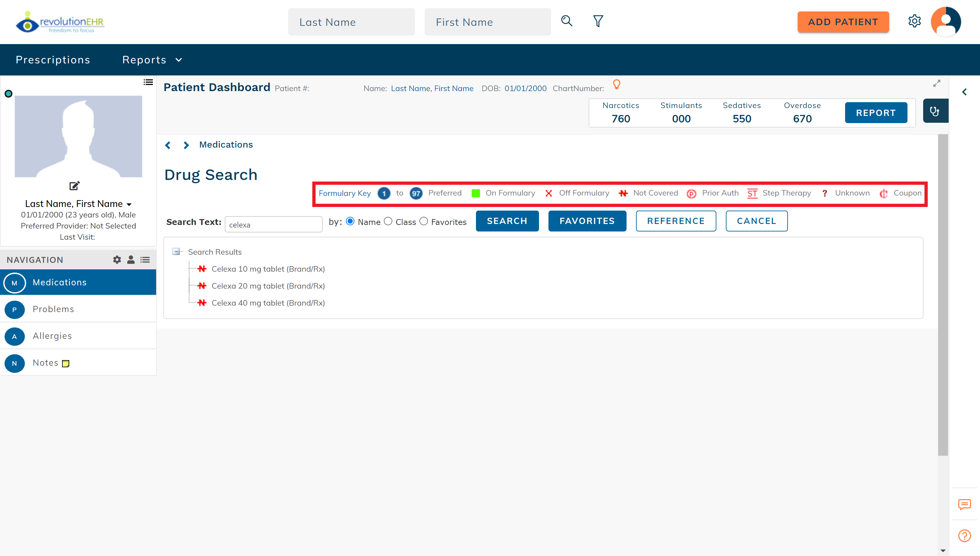Click the expand arrows on Patient Dashboard
980x556 pixels.
[x=937, y=83]
